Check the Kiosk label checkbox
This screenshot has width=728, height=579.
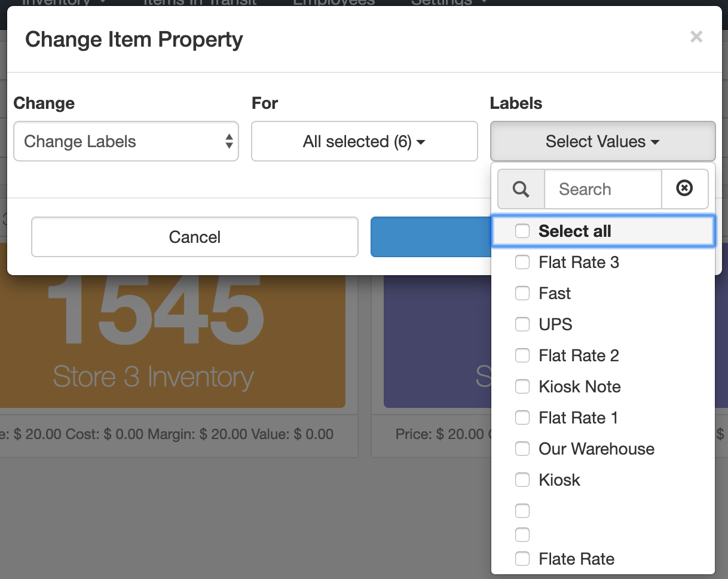click(522, 480)
